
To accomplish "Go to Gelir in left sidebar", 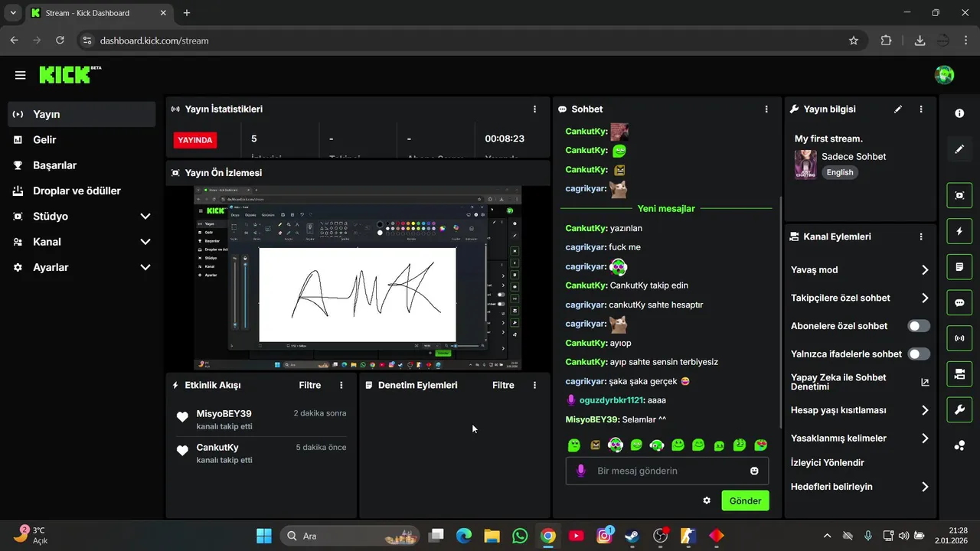I will [x=82, y=140].
